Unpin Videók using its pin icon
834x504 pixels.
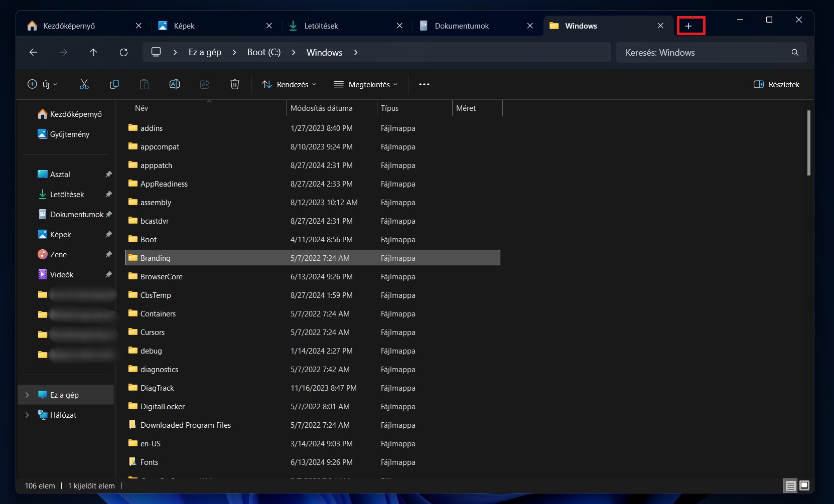[x=108, y=274]
